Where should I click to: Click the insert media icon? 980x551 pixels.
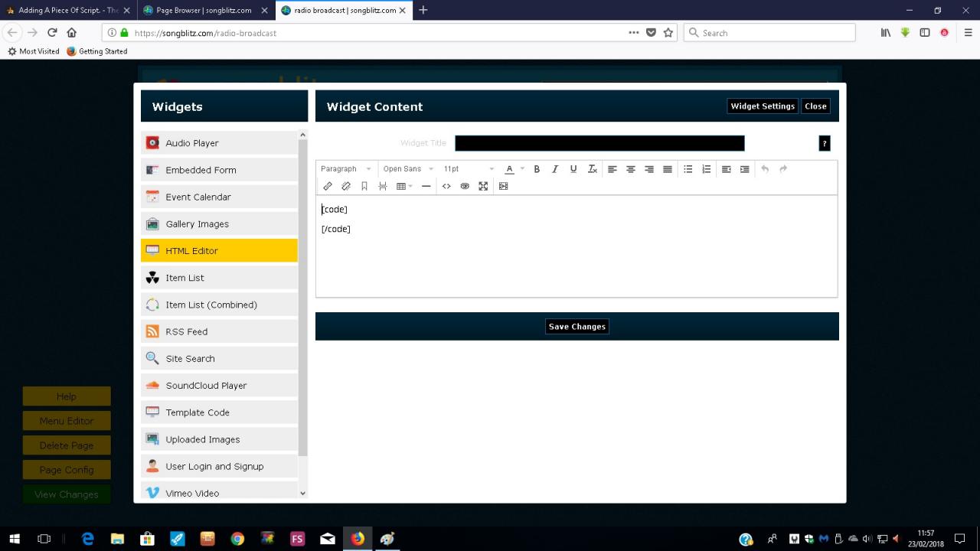coord(503,186)
